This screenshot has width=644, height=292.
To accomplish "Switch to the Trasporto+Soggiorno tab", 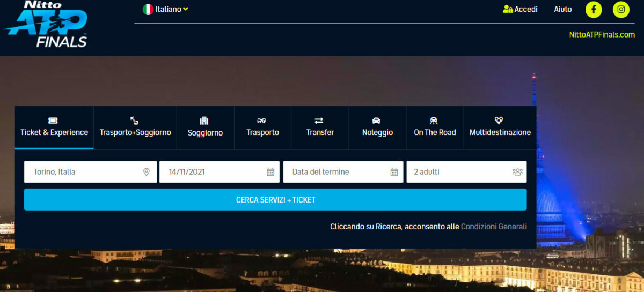I will pos(135,127).
